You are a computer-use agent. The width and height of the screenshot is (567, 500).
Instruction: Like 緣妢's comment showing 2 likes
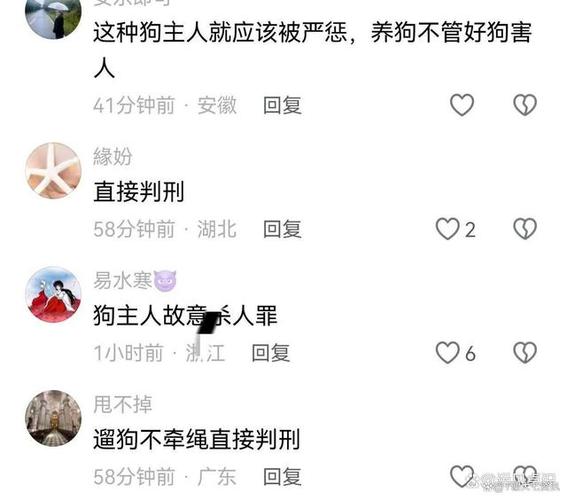[448, 228]
